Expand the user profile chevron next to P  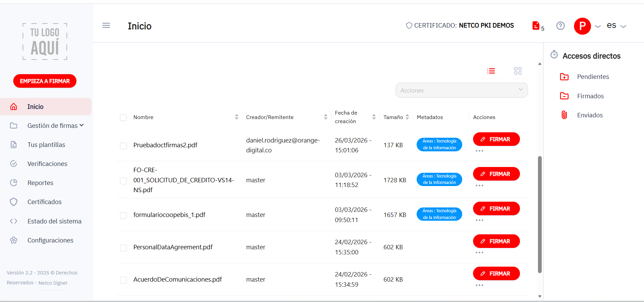tap(598, 26)
